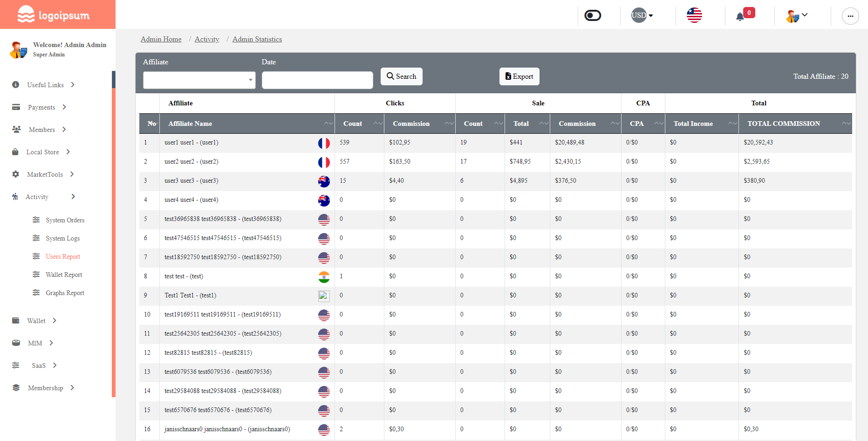Open the notification bell

(741, 16)
